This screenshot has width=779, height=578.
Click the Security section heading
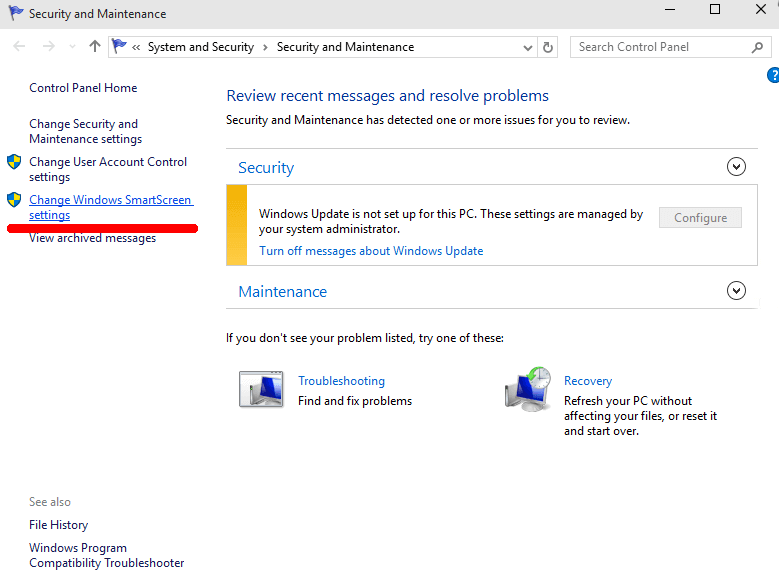266,167
